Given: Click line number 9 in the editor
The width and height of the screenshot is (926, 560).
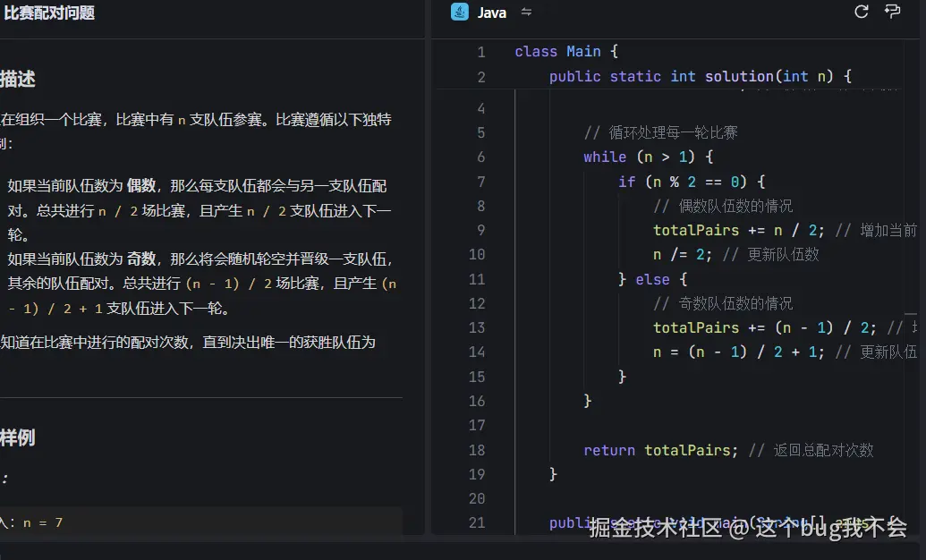Looking at the screenshot, I should click(x=481, y=230).
